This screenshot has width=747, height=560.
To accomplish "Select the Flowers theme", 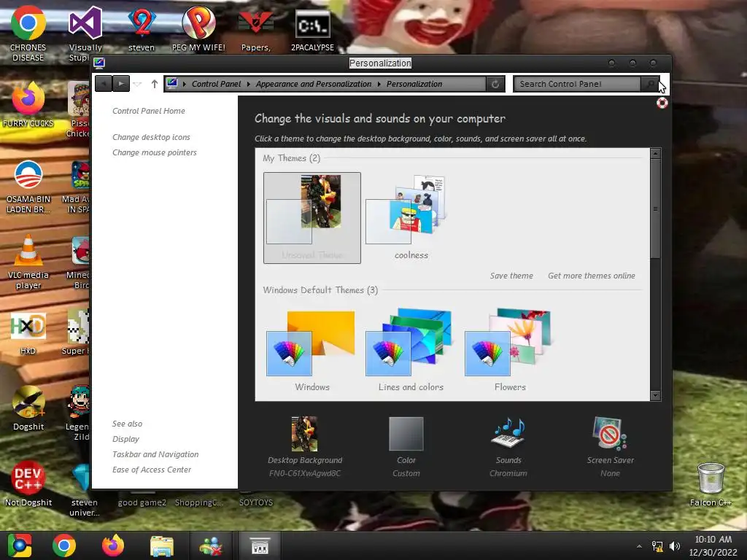I will [510, 350].
